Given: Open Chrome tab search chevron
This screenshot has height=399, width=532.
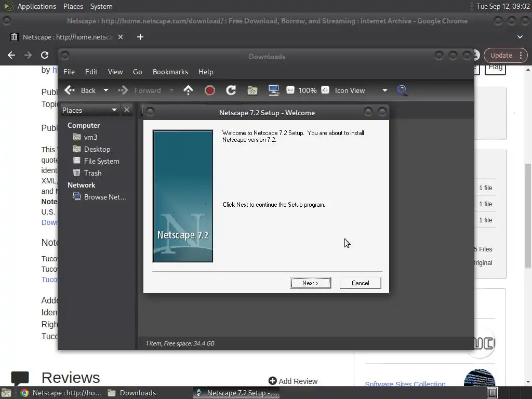Looking at the screenshot, I should [520, 37].
